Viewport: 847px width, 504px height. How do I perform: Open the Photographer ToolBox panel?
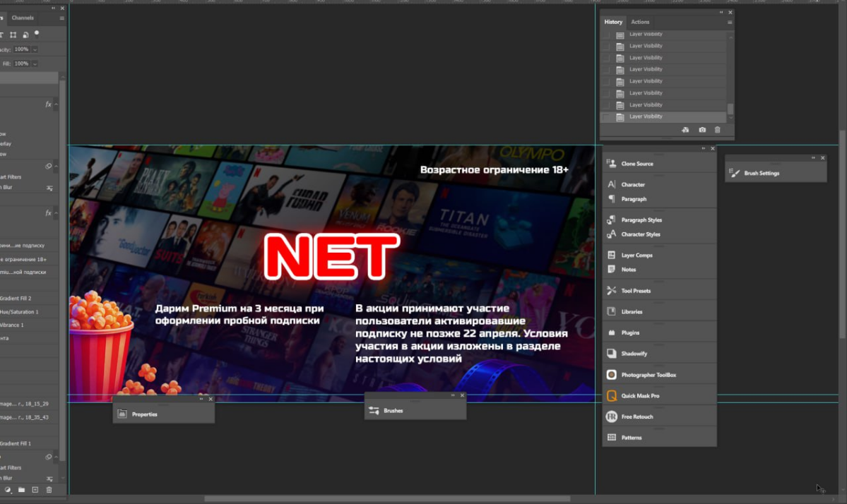[x=659, y=375]
